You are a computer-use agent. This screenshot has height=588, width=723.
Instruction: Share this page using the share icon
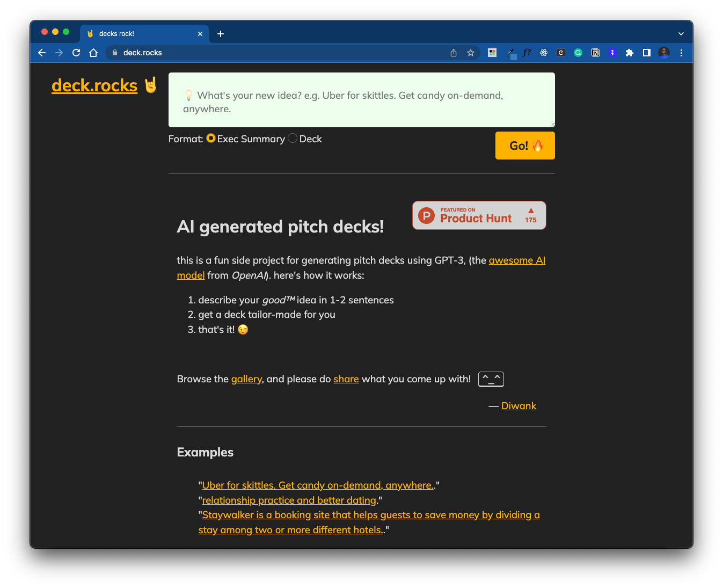pyautogui.click(x=454, y=53)
